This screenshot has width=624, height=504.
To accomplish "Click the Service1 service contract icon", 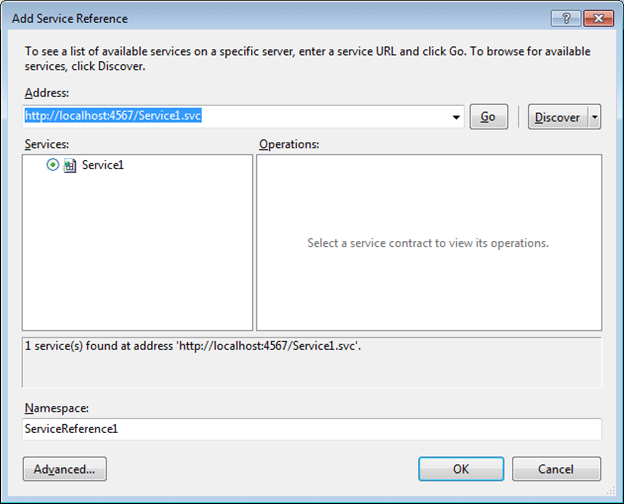I will pos(70,166).
